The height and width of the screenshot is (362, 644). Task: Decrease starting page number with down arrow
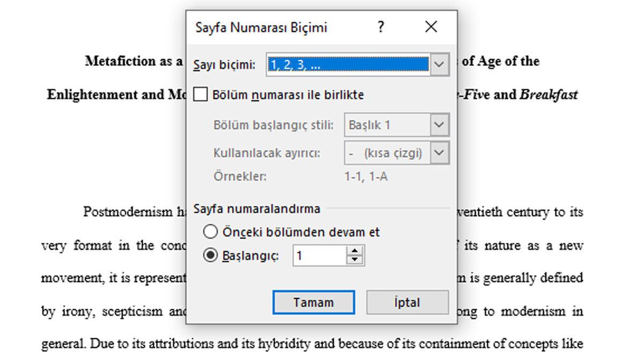coord(354,261)
